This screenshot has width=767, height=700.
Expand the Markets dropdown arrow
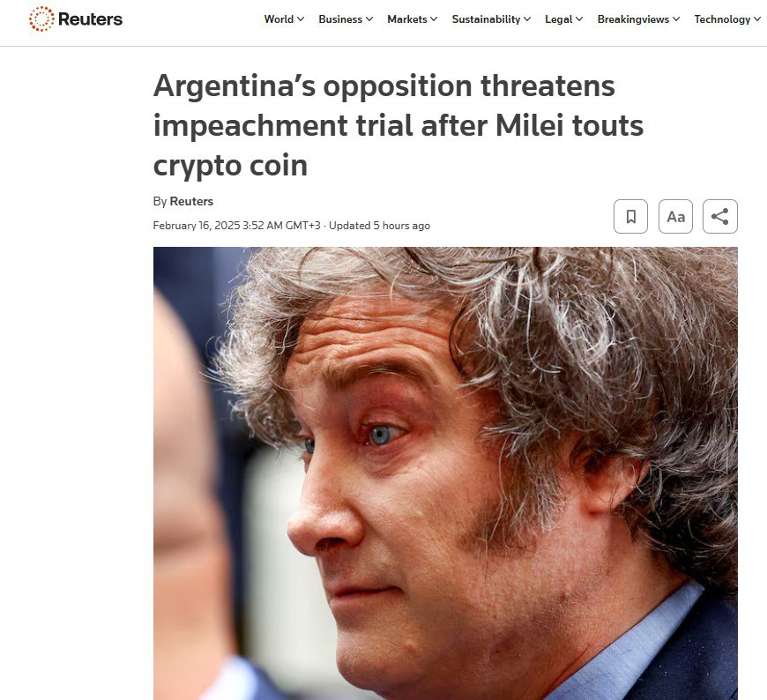click(x=434, y=19)
